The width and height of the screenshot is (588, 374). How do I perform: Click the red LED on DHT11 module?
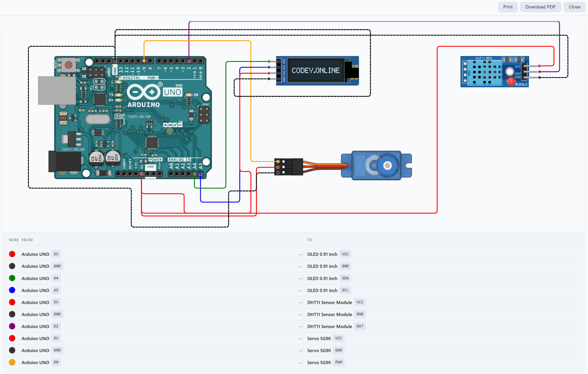coord(511,82)
